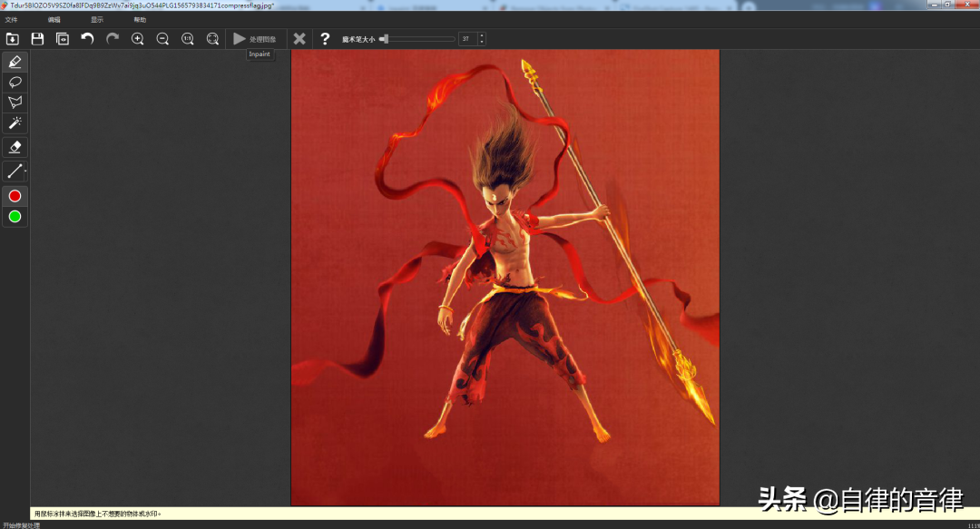Viewport: 980px width, 529px height.
Task: Increase the marker size with up arrow
Action: pos(481,35)
